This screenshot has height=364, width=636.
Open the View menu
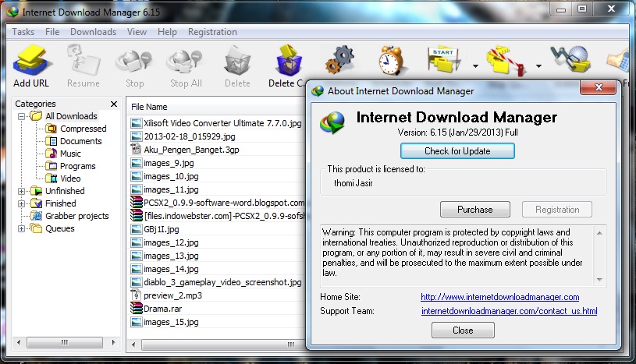point(137,32)
